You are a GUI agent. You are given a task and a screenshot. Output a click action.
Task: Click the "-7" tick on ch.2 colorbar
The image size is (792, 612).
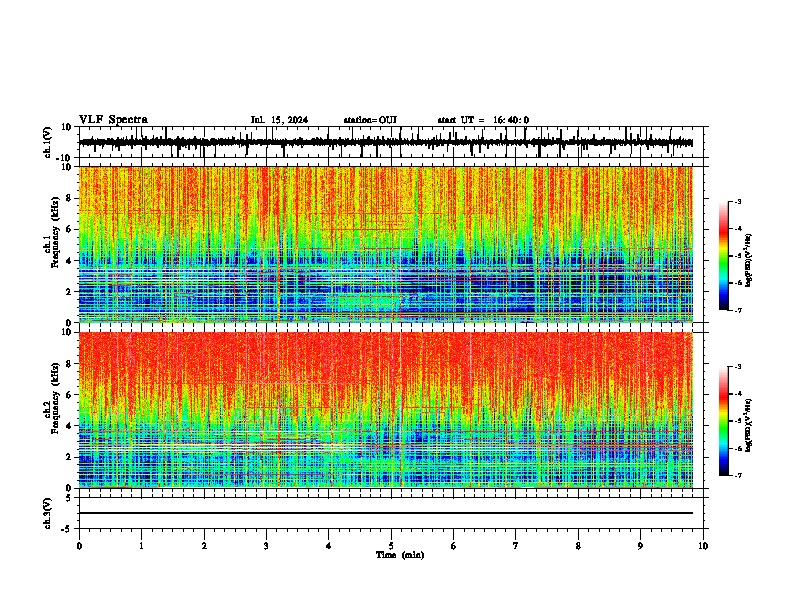point(737,475)
